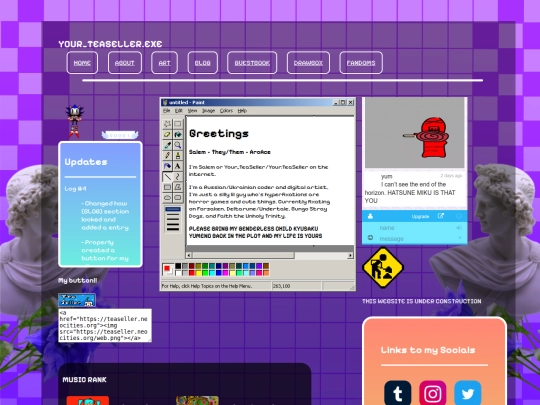Choose the thinnest line width option
Screen dimensions: 540x405
[x=173, y=209]
